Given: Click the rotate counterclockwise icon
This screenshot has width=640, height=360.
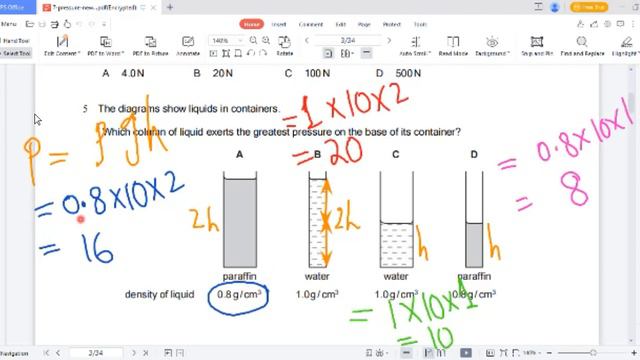Looking at the screenshot, I should 251,53.
